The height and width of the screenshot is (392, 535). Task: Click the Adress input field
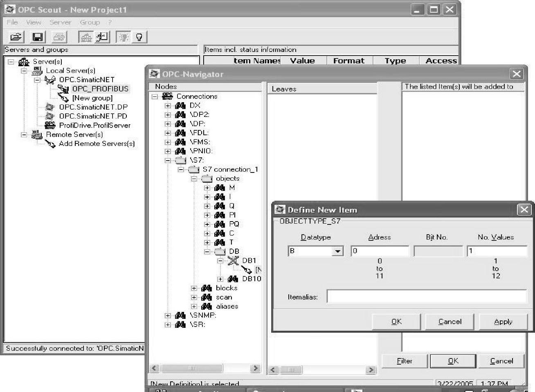[x=380, y=251]
